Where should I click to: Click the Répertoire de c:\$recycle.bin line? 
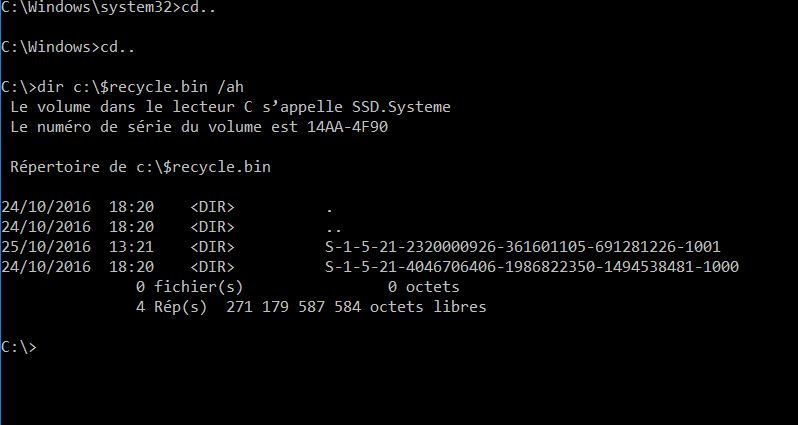[140, 167]
